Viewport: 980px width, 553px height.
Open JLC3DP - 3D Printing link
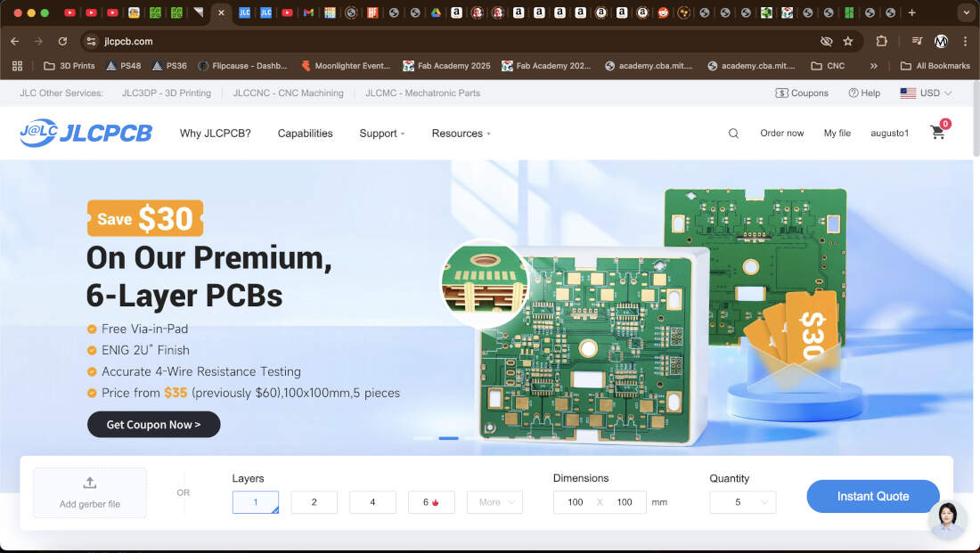coord(167,94)
